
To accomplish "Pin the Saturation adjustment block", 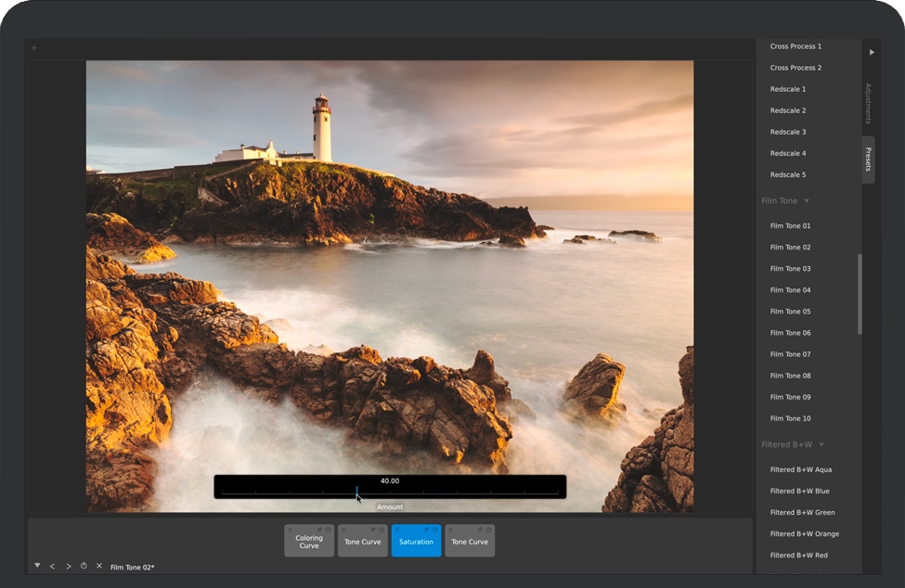I will tap(427, 530).
